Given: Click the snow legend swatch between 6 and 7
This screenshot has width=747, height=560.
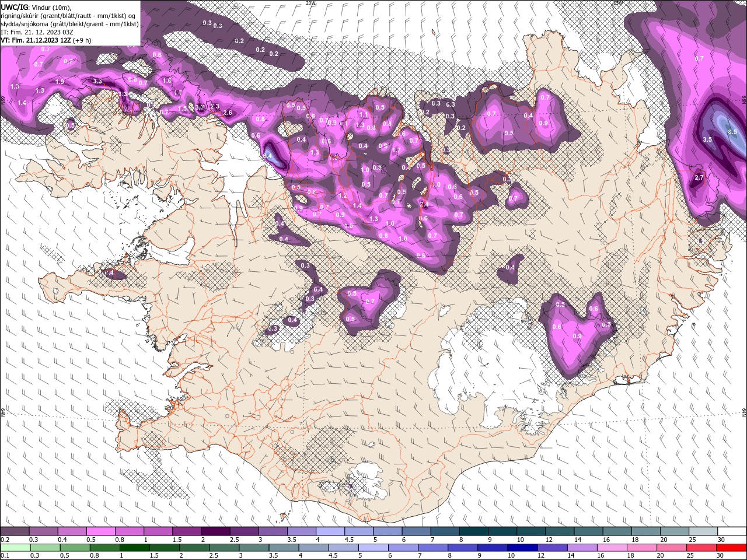Looking at the screenshot, I should [417, 531].
